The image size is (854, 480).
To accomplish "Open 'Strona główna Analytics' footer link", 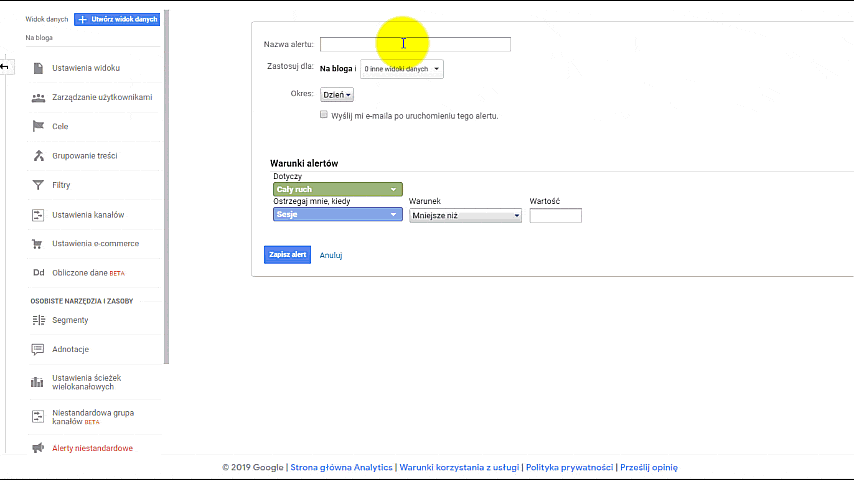I will pyautogui.click(x=341, y=467).
